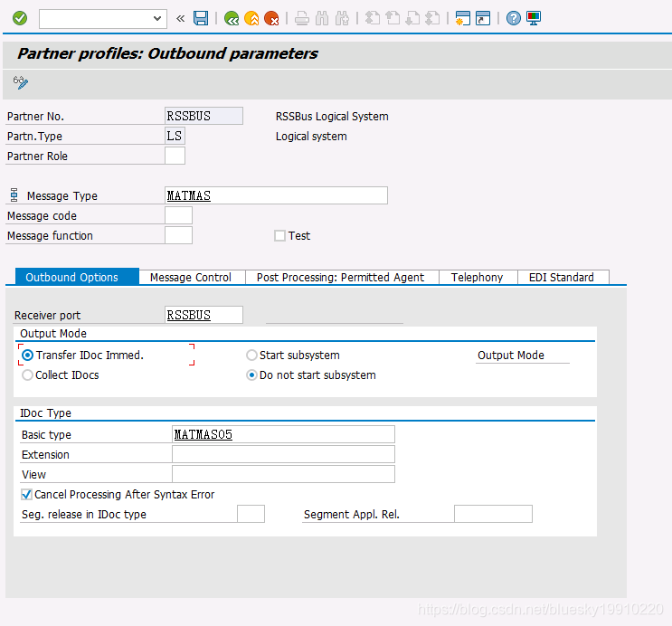Cancel with the red X icon

pos(271,18)
